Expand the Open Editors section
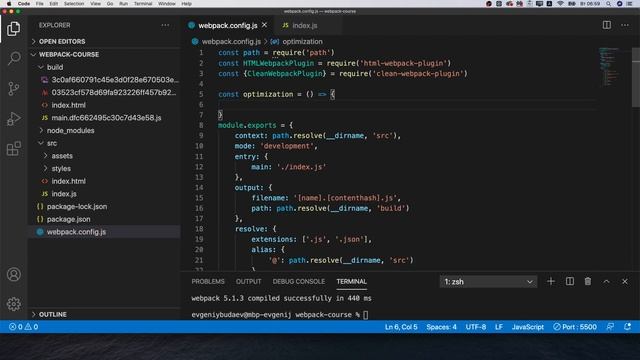 point(105,41)
